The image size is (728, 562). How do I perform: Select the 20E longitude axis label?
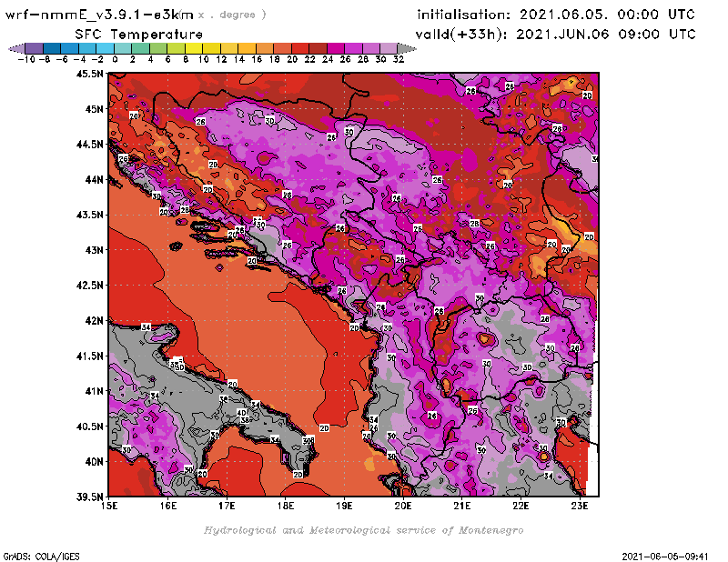click(403, 506)
